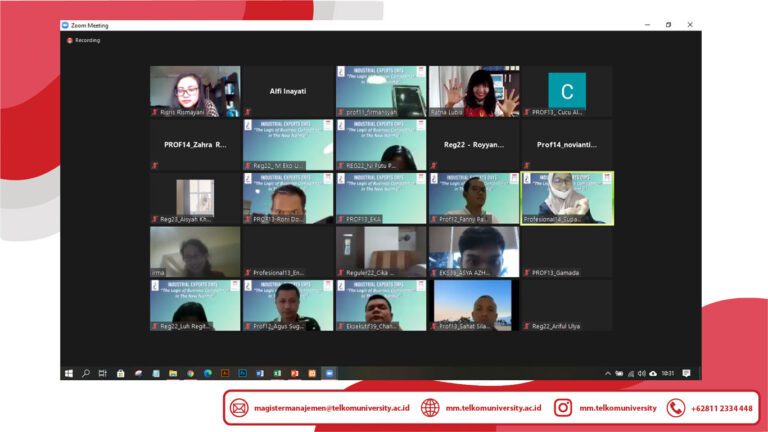
Task: Click the Recording indicator in Zoom
Action: coord(84,40)
